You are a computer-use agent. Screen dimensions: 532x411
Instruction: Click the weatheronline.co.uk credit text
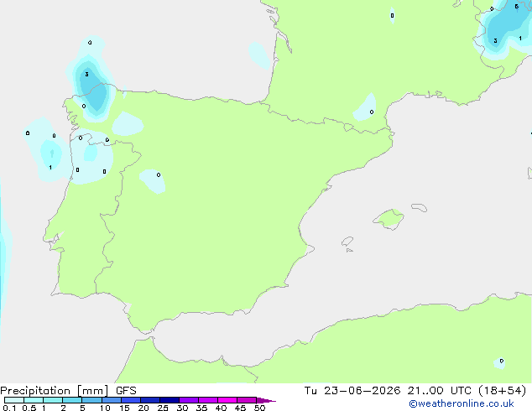[462, 403]
